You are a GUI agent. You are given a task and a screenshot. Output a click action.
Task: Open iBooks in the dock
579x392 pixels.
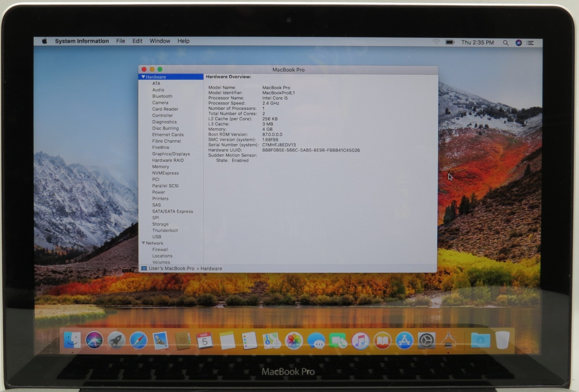pos(383,341)
